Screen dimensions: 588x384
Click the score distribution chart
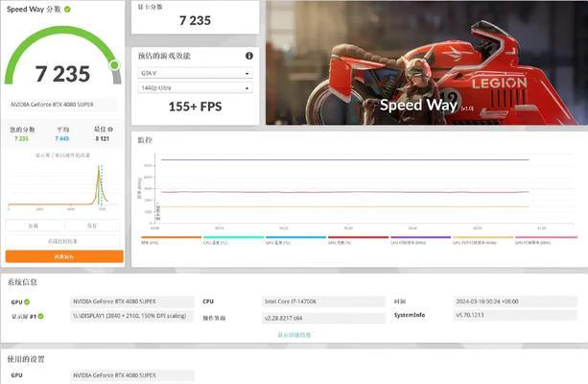[63, 186]
